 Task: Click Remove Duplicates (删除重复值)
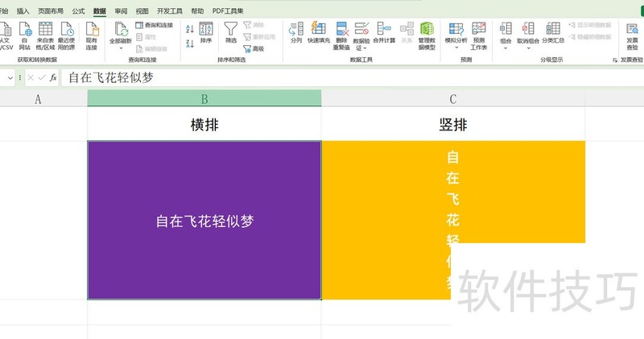[x=341, y=36]
